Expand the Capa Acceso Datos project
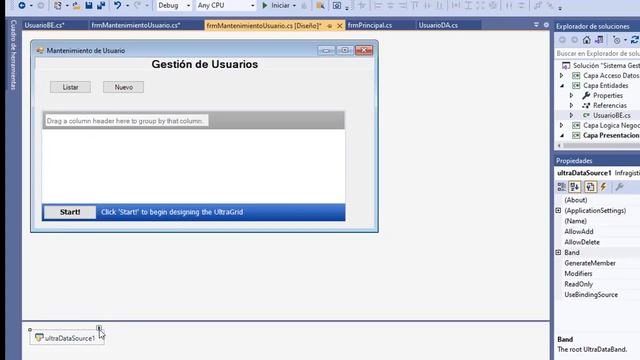Screen dimensions: 640x360 562,76
